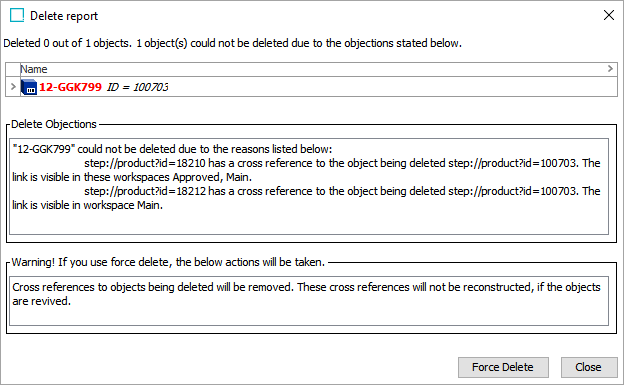624x385 pixels.
Task: Click the Force Delete button
Action: [503, 367]
